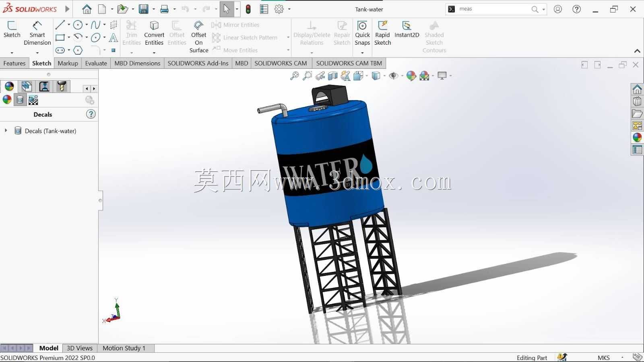Open the Line tool dropdown arrow
This screenshot has height=362, width=644.
point(68,25)
